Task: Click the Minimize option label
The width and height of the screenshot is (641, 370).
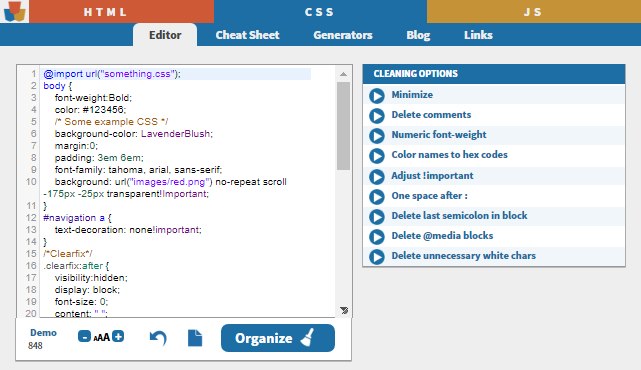Action: click(412, 94)
